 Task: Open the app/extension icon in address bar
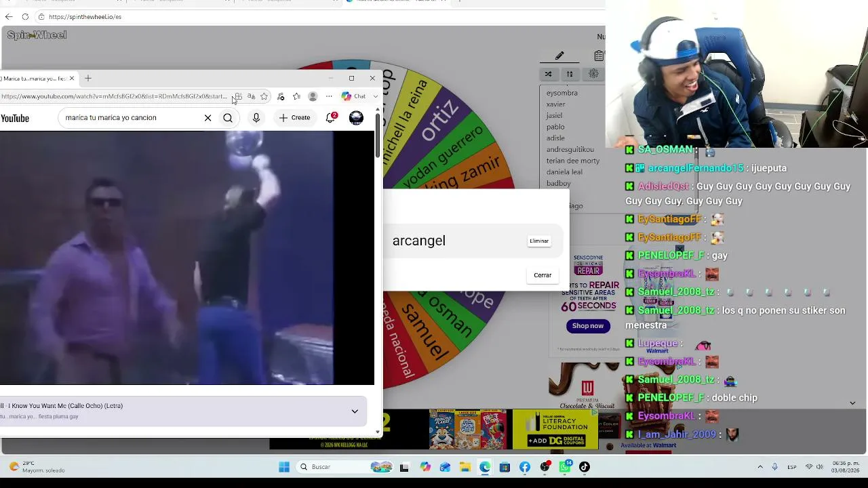coord(238,96)
